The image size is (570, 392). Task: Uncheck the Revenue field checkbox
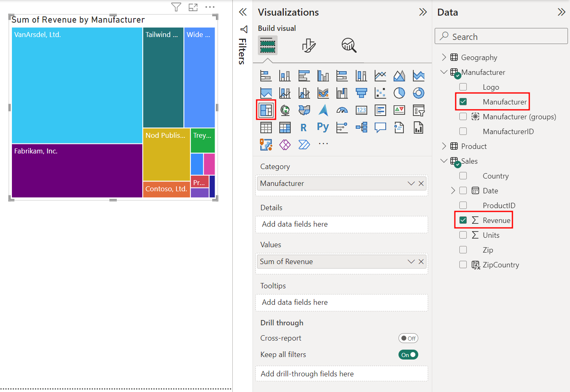pyautogui.click(x=463, y=220)
